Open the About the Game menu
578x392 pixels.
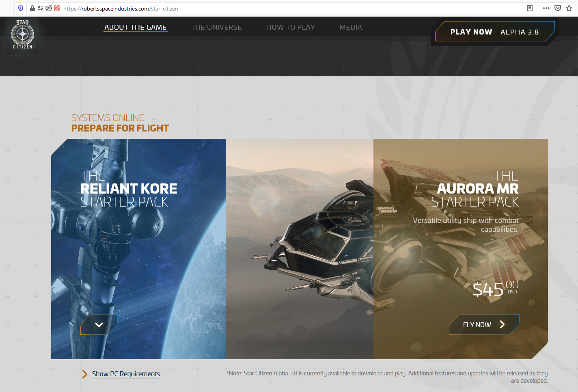(x=135, y=27)
